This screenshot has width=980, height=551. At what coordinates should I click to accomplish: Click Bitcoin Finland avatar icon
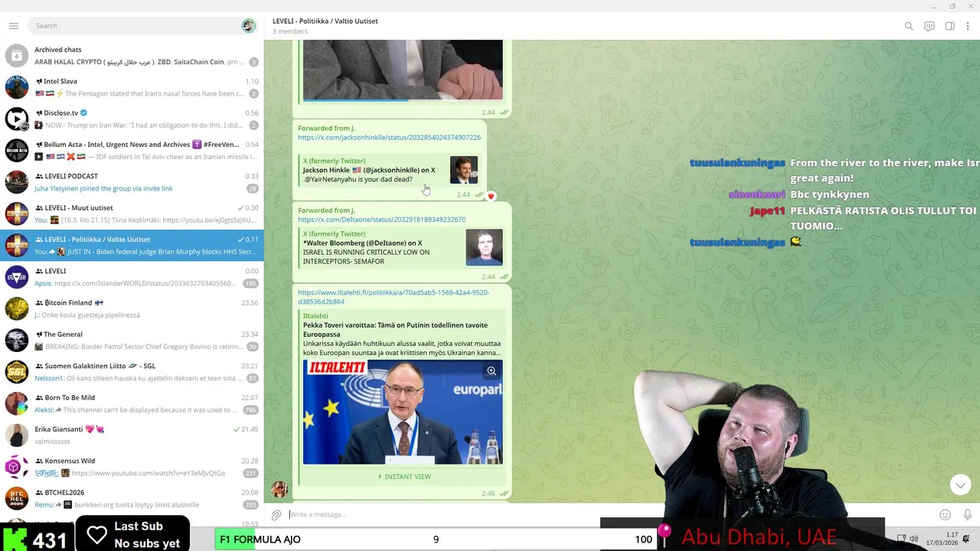17,308
